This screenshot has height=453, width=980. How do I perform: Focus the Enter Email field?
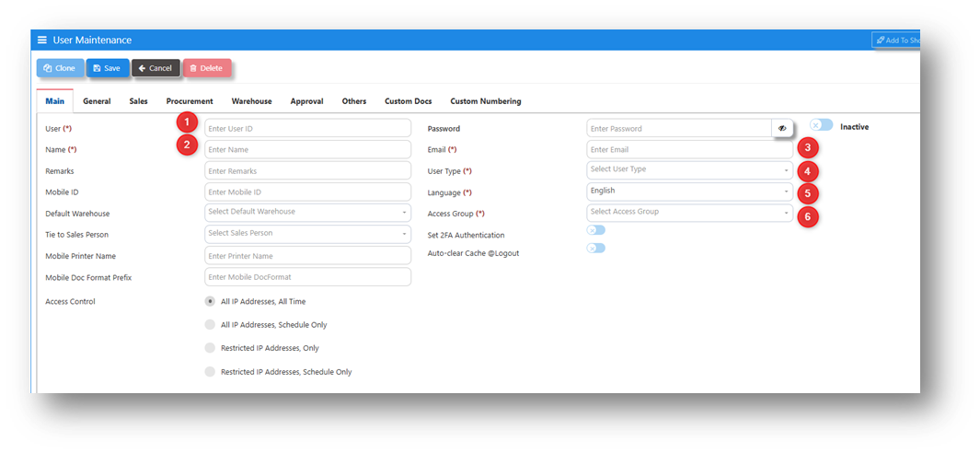(690, 149)
